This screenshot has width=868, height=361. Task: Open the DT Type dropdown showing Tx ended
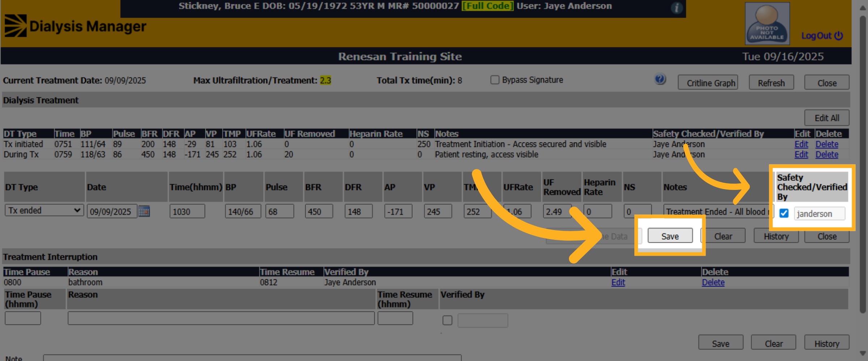point(44,211)
